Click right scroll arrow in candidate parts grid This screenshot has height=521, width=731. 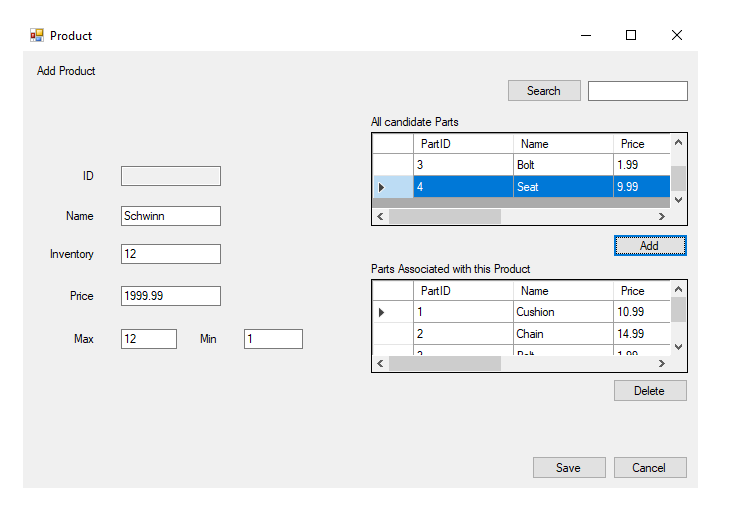point(662,216)
